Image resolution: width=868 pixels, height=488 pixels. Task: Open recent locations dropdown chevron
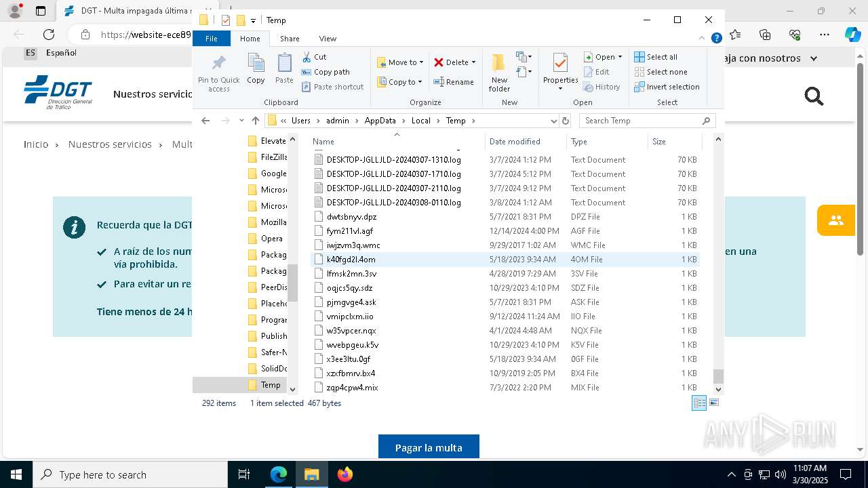coord(241,121)
